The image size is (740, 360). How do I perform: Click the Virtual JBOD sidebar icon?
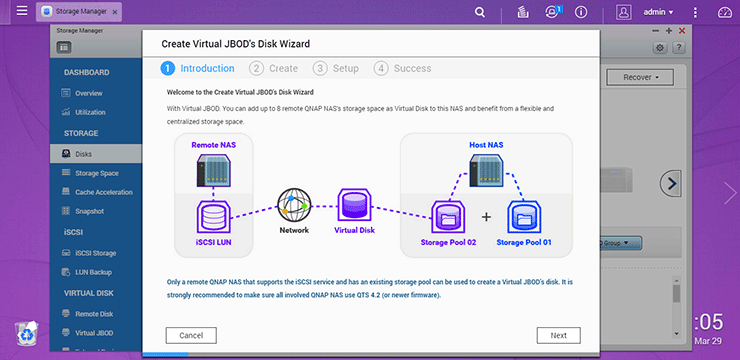click(x=66, y=333)
